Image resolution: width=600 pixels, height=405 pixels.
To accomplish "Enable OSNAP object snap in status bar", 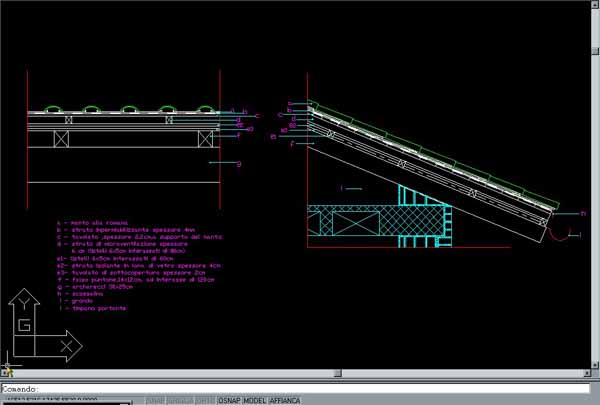I will pyautogui.click(x=230, y=400).
